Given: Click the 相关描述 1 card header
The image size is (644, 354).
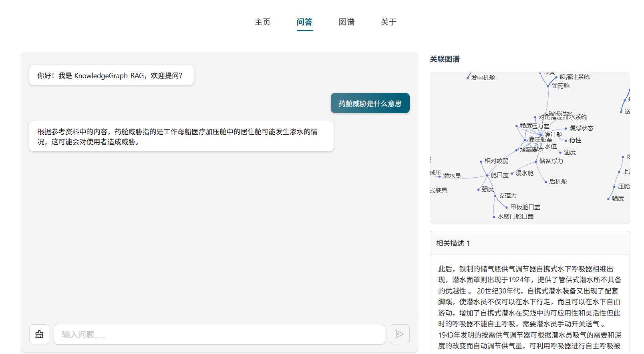Looking at the screenshot, I should pos(529,243).
